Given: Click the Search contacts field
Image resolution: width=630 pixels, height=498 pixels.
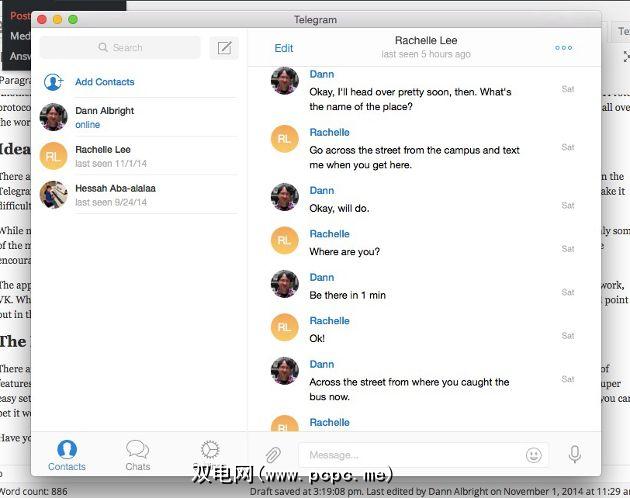Looking at the screenshot, I should click(x=120, y=47).
